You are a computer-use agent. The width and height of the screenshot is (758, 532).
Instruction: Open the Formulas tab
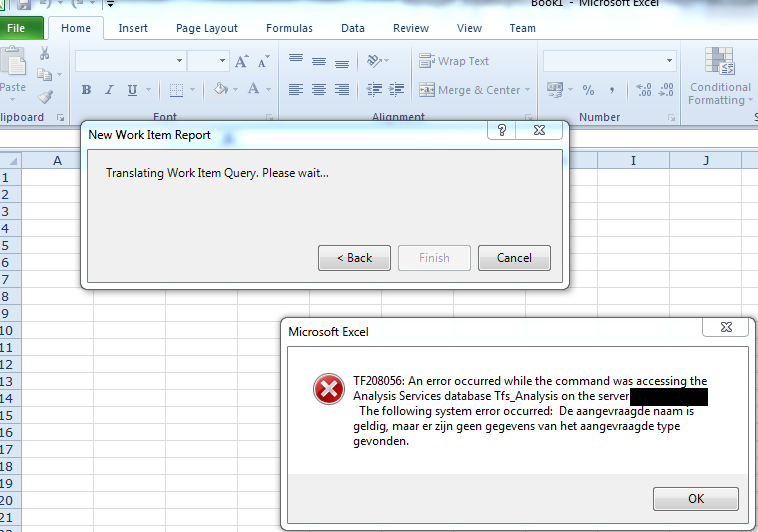coord(289,28)
